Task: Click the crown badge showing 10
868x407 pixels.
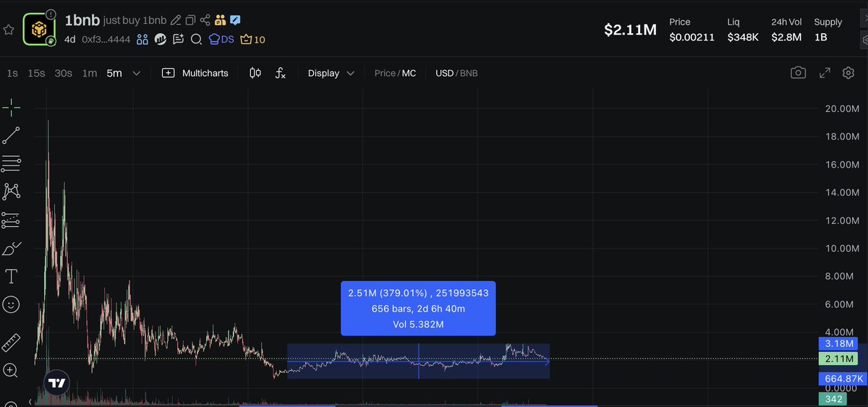Action: tap(252, 39)
